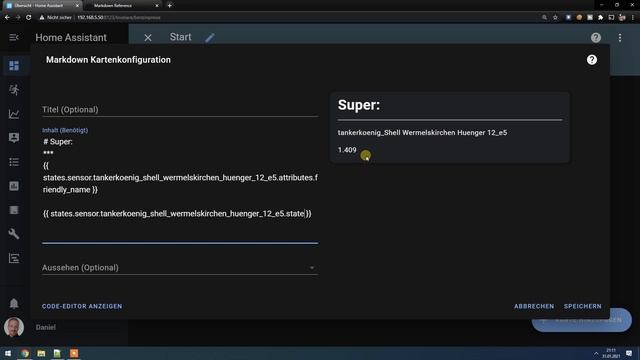The width and height of the screenshot is (640, 360).
Task: Open the green taskbar app icon
Action: coord(57,353)
